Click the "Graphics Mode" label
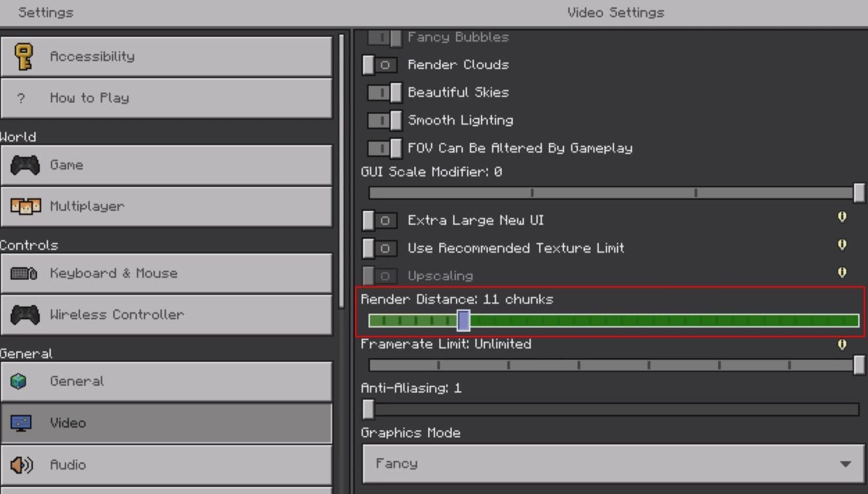The width and height of the screenshot is (868, 494). pos(411,433)
